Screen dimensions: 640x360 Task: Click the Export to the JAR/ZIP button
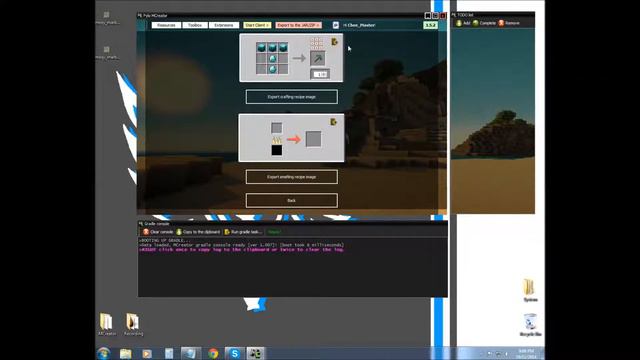click(x=298, y=25)
